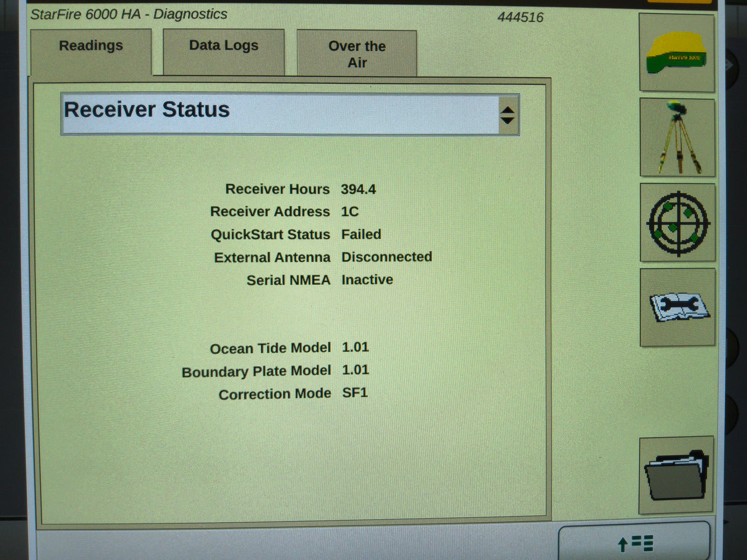This screenshot has width=747, height=560.
Task: Select the Serial NMEA value Inactive
Action: 368,279
